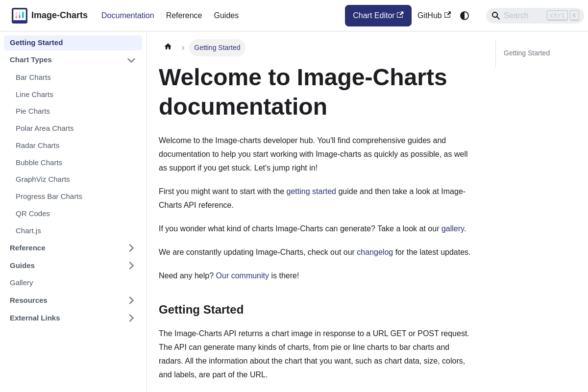588x392 pixels.
Task: Open Polar Area Charts in sidebar
Action: pyautogui.click(x=45, y=128)
